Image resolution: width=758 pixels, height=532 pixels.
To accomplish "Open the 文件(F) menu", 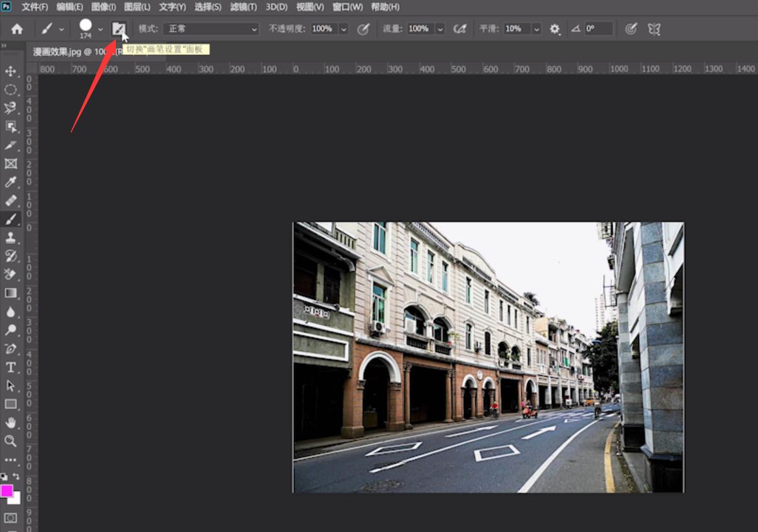I will 35,7.
